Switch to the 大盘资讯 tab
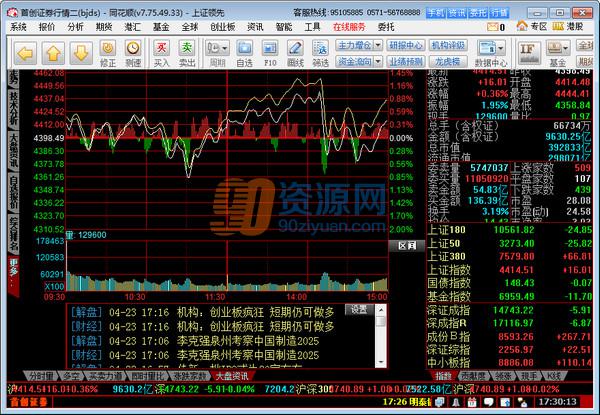Image resolution: width=600 pixels, height=415 pixels. [x=232, y=376]
